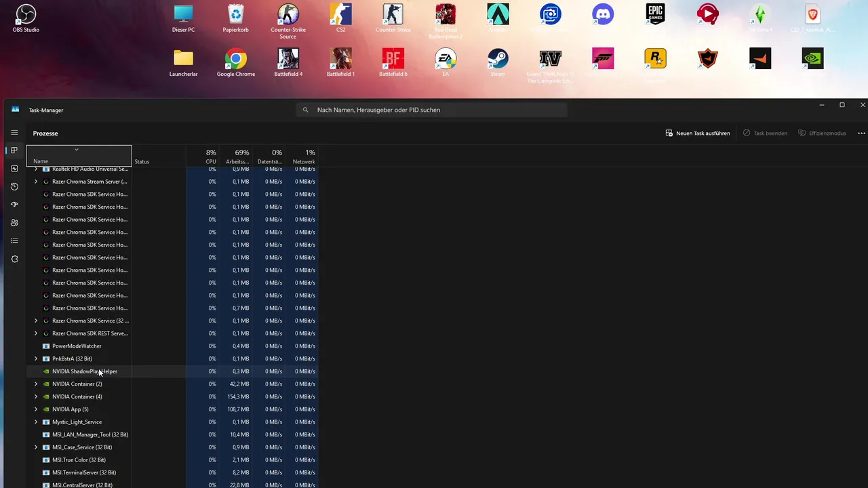
Task: Select the Counter-Strike Source desktop shortcut
Action: (288, 21)
